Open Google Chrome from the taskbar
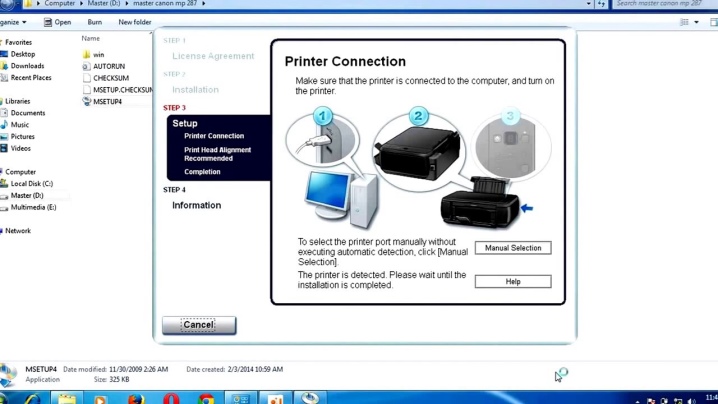Image resolution: width=718 pixels, height=404 pixels. click(206, 399)
